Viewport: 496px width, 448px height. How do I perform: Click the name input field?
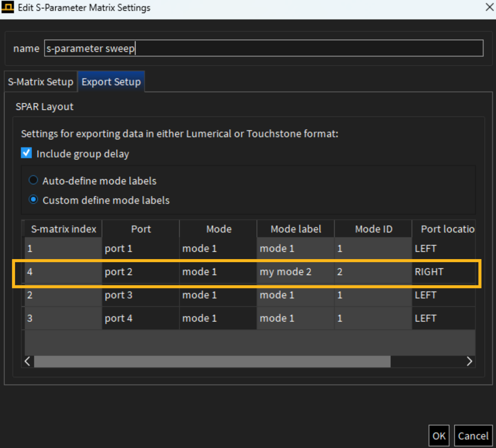(264, 48)
